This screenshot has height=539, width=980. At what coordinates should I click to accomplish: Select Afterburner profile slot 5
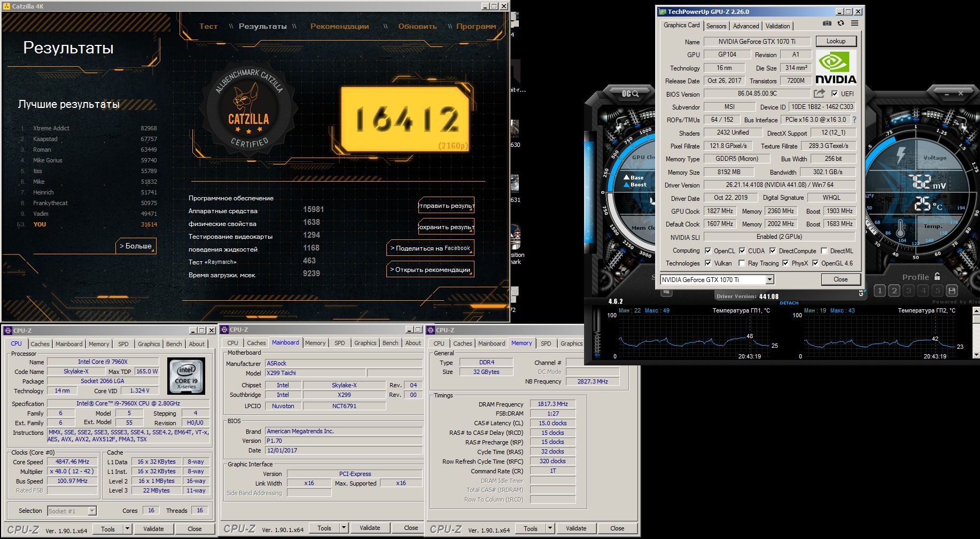937,291
